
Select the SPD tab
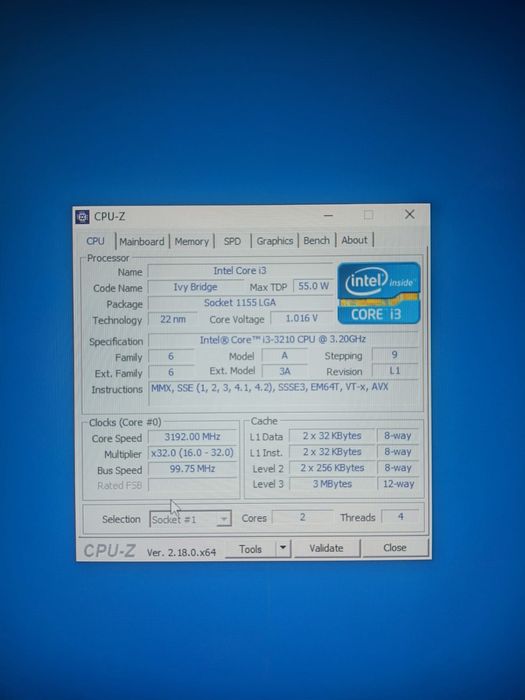(x=232, y=241)
